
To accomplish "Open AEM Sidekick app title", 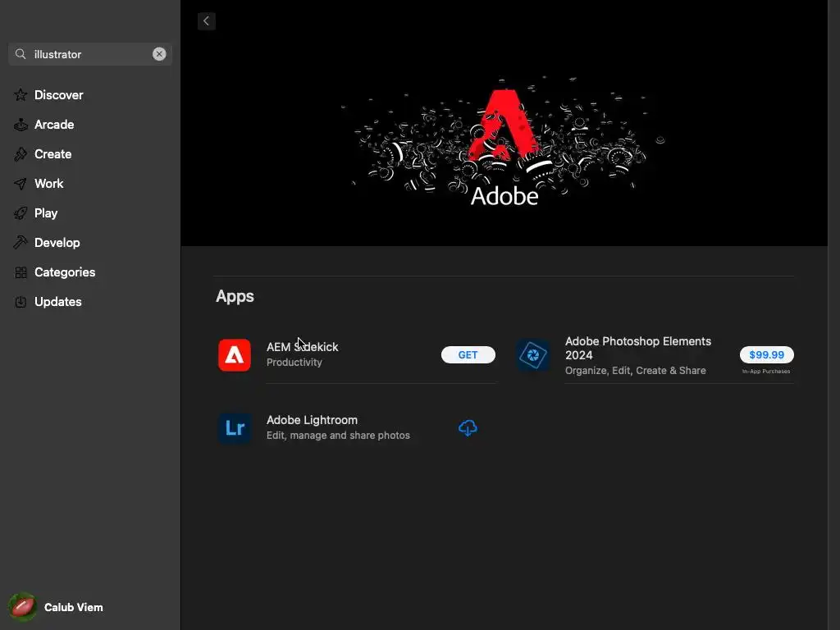I will [x=302, y=347].
